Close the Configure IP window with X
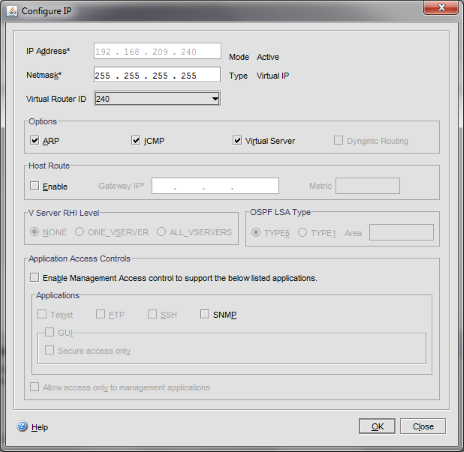464x452 pixels. (x=441, y=8)
